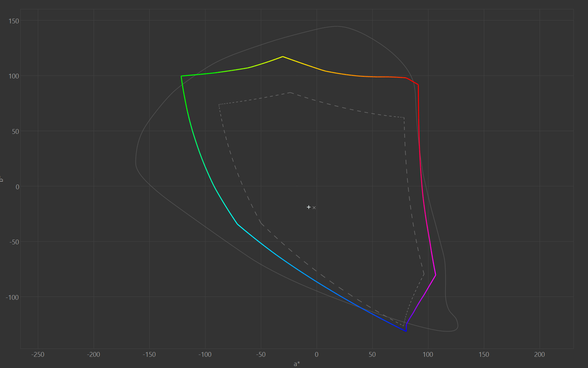Click the dashed gamut's top peak vertex

[x=290, y=93]
